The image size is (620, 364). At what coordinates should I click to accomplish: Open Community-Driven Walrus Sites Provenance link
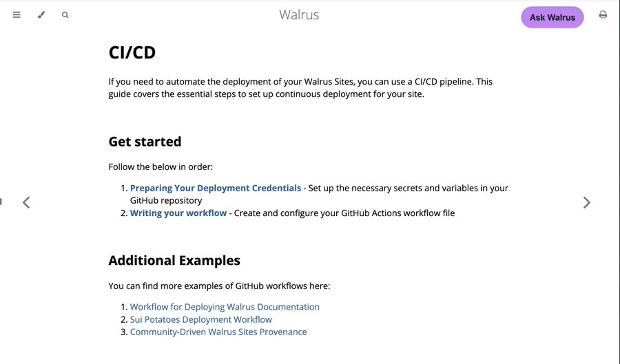tap(218, 332)
